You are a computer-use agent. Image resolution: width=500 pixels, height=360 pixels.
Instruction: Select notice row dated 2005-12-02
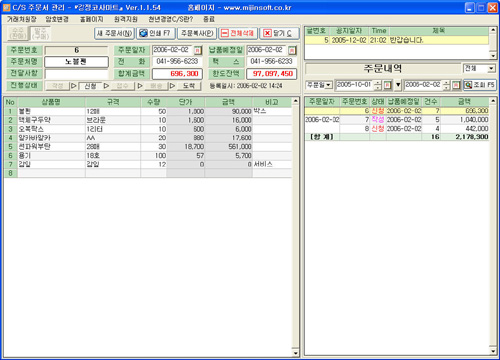[397, 40]
